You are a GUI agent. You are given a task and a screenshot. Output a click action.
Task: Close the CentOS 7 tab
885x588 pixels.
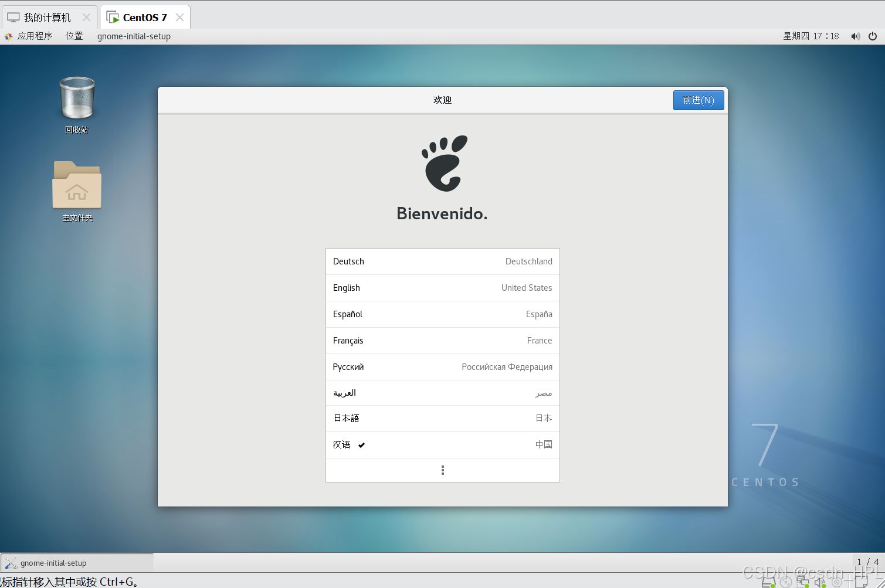coord(179,18)
